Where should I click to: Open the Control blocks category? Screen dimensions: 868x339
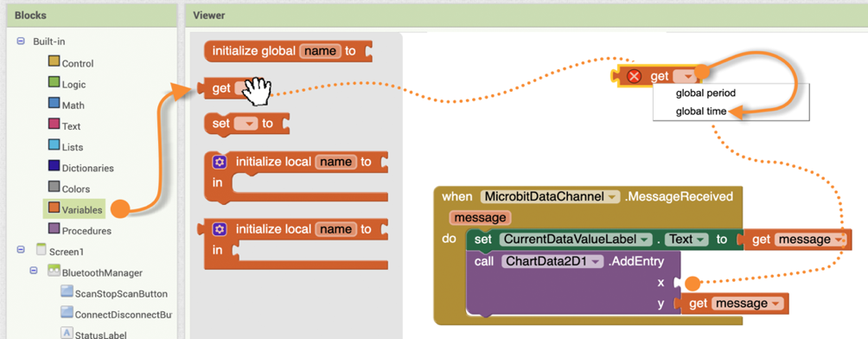pyautogui.click(x=78, y=64)
